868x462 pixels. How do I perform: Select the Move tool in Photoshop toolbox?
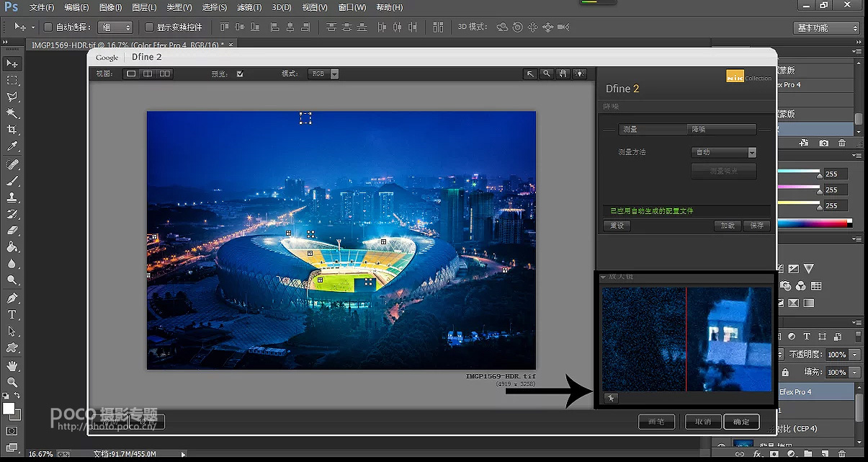[12, 63]
